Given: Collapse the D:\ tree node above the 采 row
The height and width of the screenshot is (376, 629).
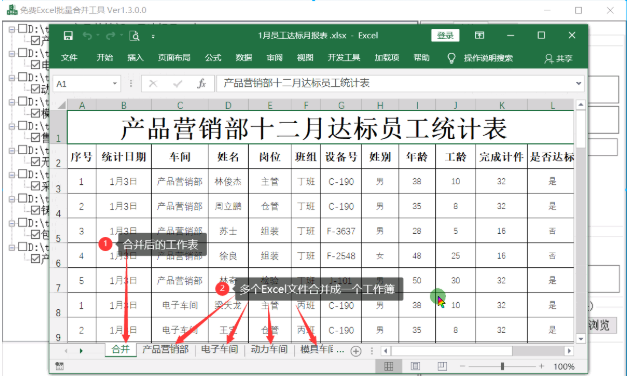Looking at the screenshot, I should click(12, 175).
